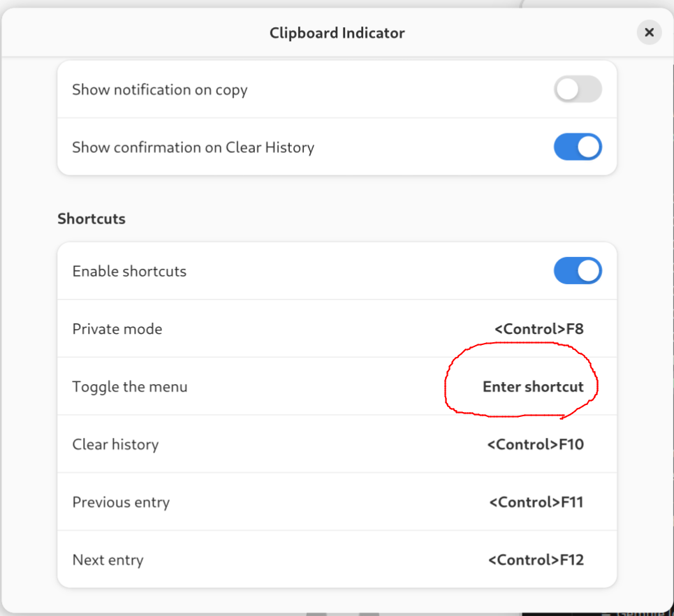
Task: Select the Next entry row label
Action: tap(108, 560)
